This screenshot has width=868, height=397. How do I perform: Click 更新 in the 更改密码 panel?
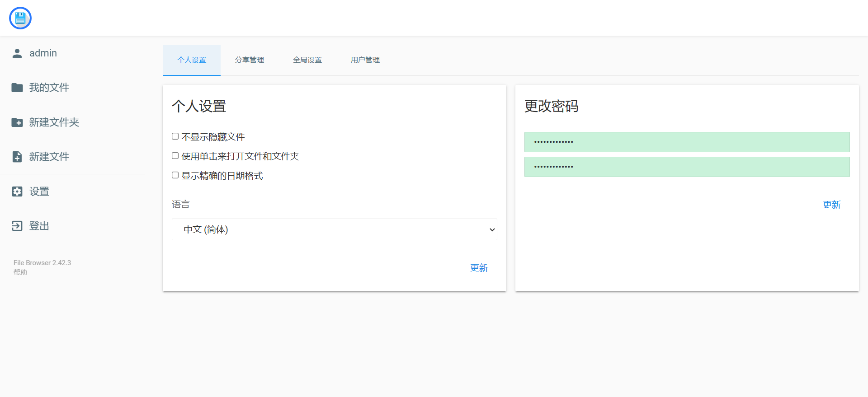click(x=831, y=205)
